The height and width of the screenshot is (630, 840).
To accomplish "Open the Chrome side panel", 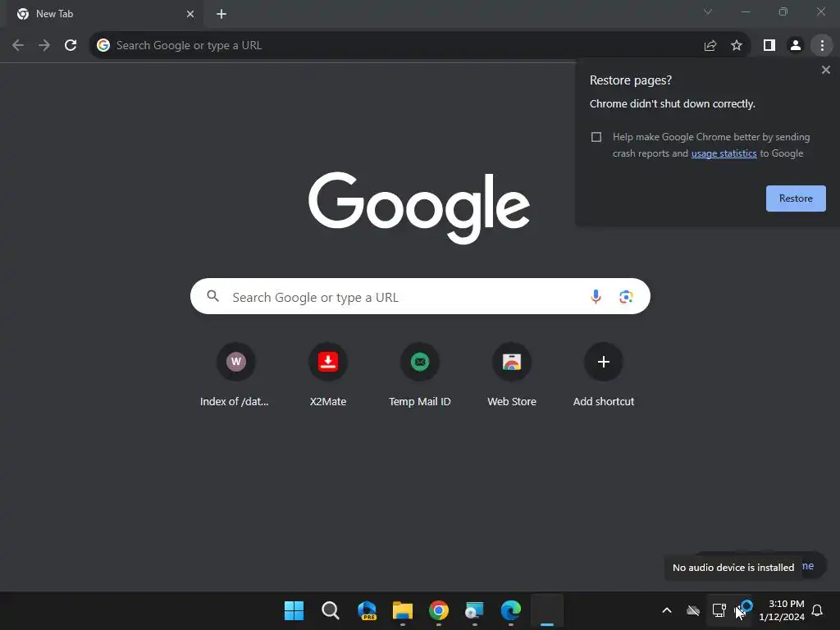I will coord(769,46).
